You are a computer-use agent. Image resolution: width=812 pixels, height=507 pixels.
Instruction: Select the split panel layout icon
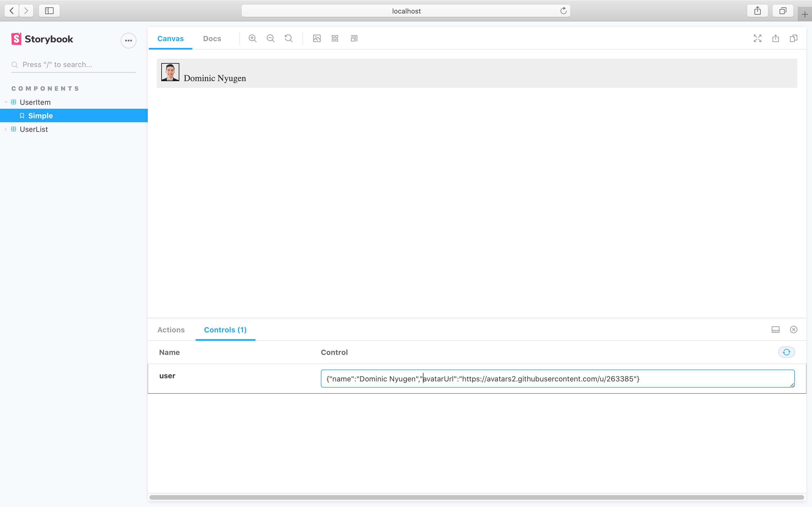776,330
